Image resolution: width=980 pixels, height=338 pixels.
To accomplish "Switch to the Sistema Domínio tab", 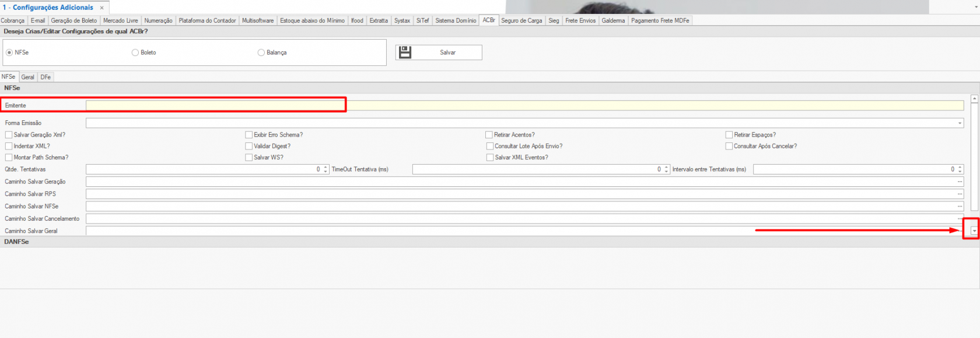I will tap(456, 20).
